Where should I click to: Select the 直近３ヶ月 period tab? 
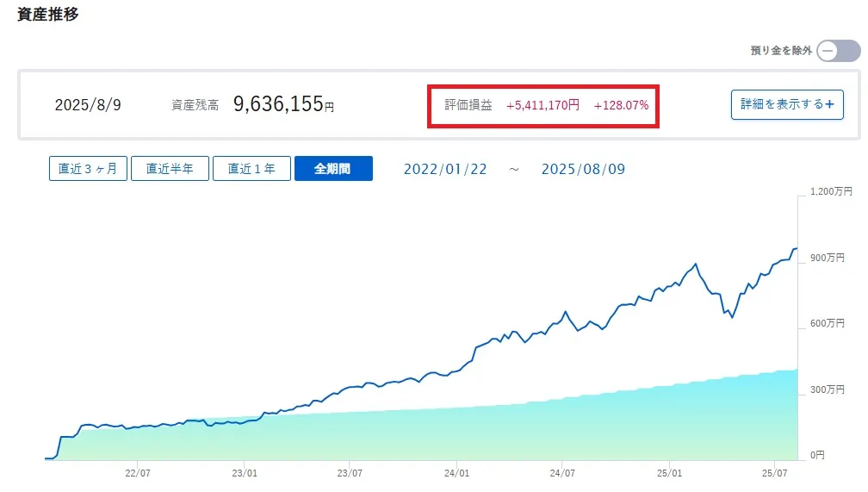click(x=88, y=168)
